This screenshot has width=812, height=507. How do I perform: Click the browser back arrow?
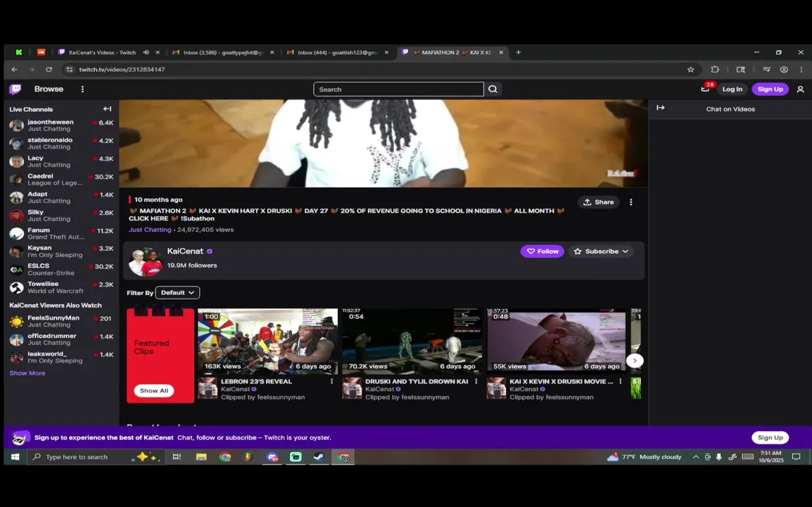15,70
